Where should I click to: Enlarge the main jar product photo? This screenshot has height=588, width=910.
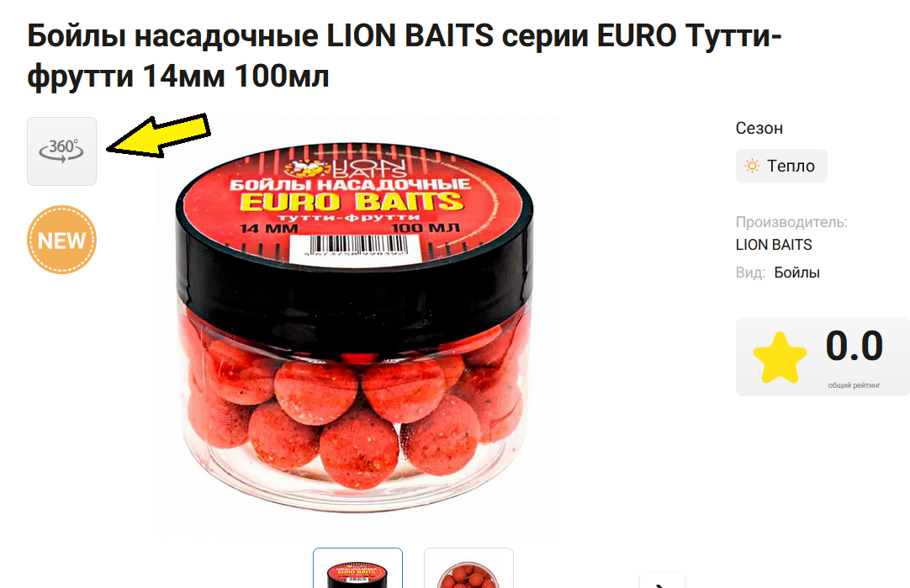click(356, 326)
